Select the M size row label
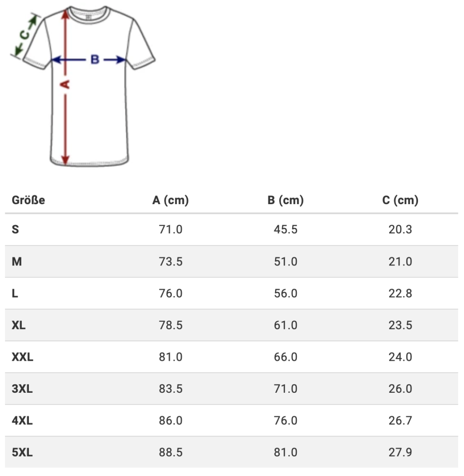 click(x=17, y=261)
